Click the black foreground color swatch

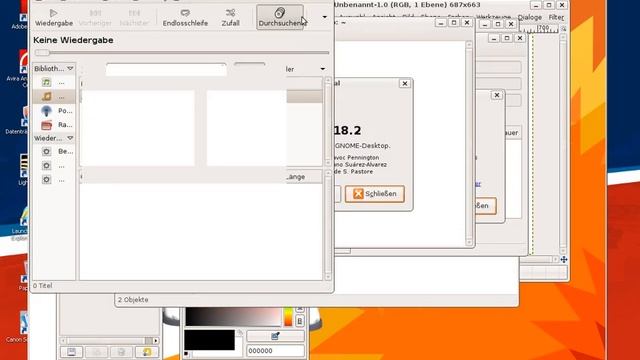[209, 340]
